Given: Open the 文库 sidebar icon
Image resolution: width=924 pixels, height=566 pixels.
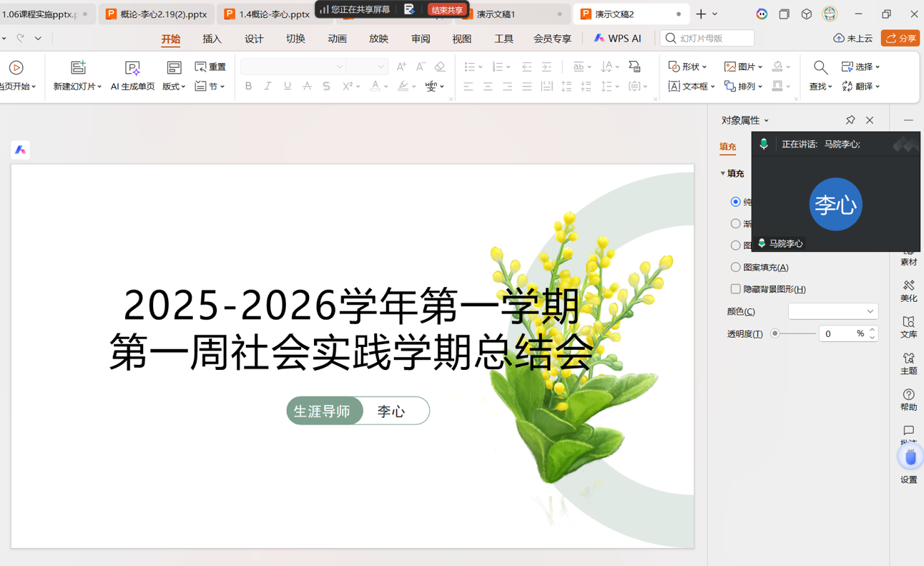Looking at the screenshot, I should tap(908, 327).
